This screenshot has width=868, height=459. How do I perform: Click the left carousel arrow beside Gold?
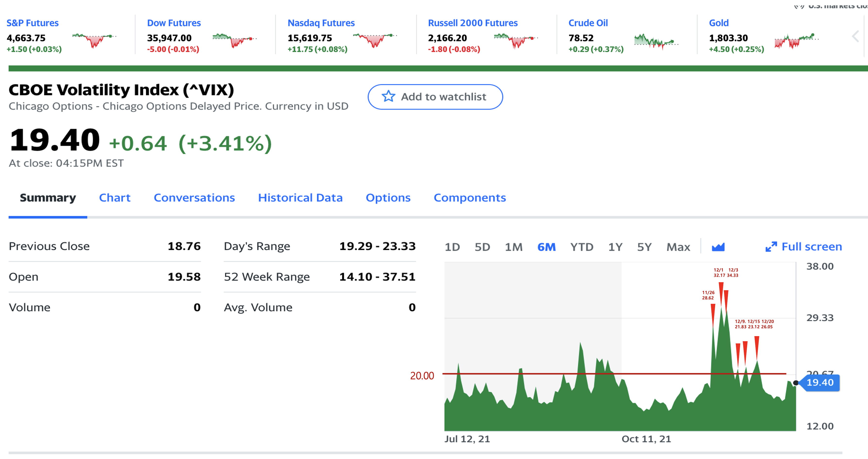856,36
